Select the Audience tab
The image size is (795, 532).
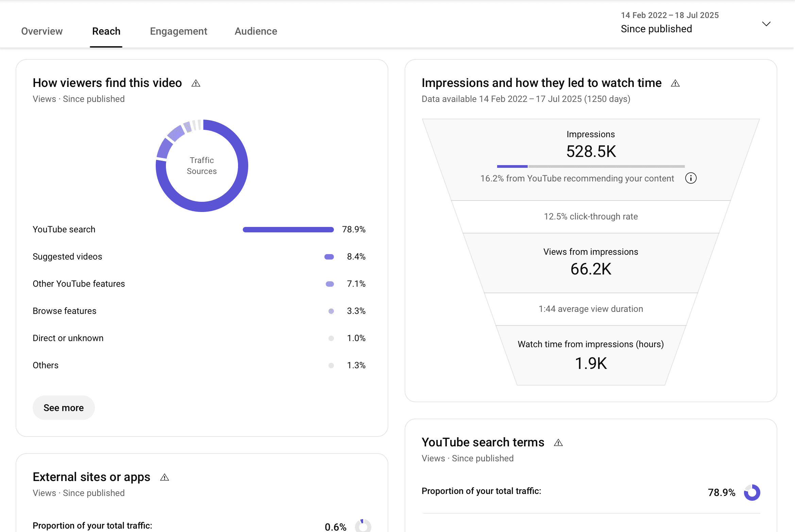tap(256, 31)
